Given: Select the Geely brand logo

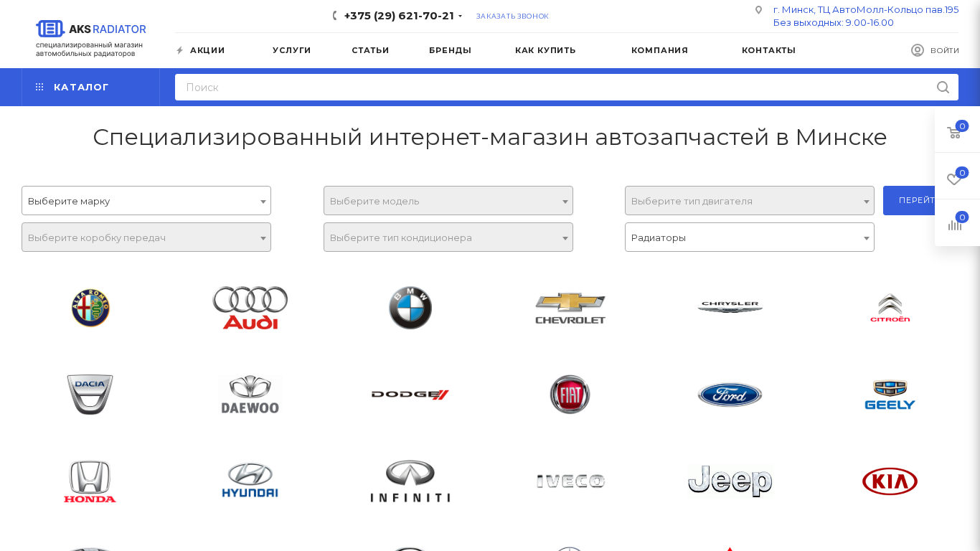Looking at the screenshot, I should tap(890, 395).
